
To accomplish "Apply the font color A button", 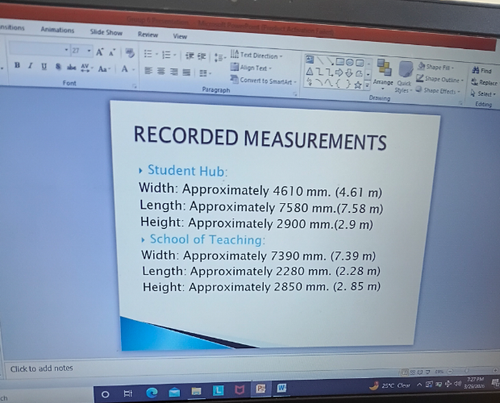I will (125, 69).
